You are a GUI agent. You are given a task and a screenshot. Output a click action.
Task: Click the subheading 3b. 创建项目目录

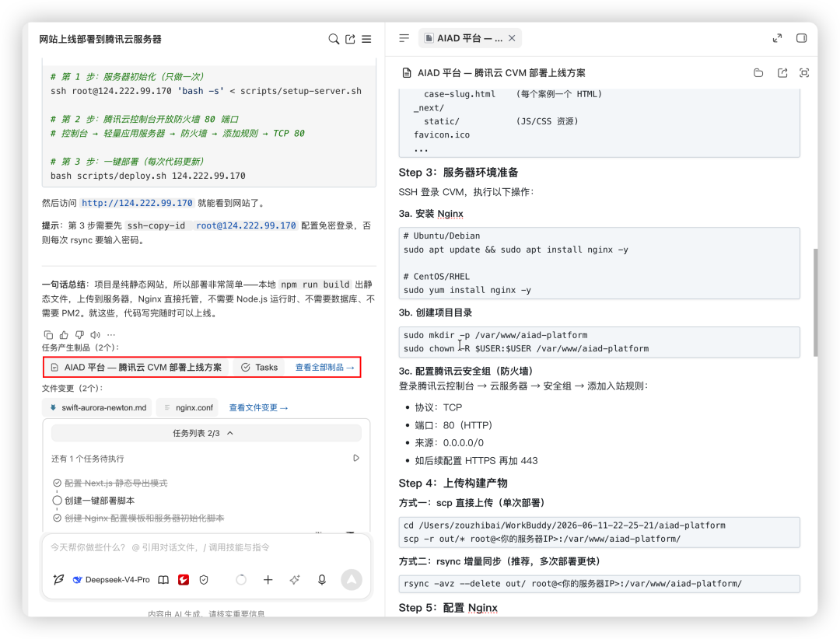[x=436, y=313]
